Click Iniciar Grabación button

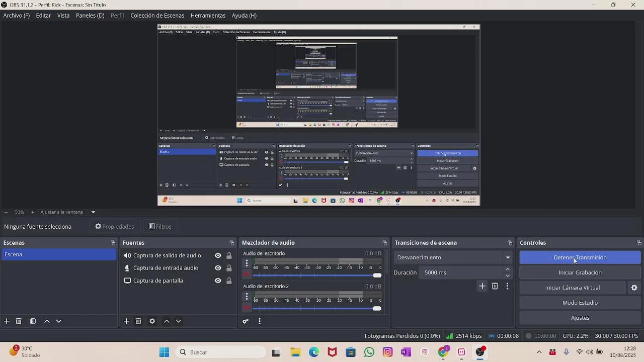[x=580, y=273]
